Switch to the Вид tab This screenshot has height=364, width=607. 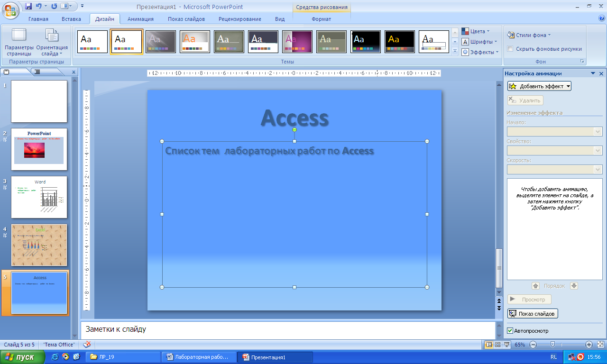280,19
